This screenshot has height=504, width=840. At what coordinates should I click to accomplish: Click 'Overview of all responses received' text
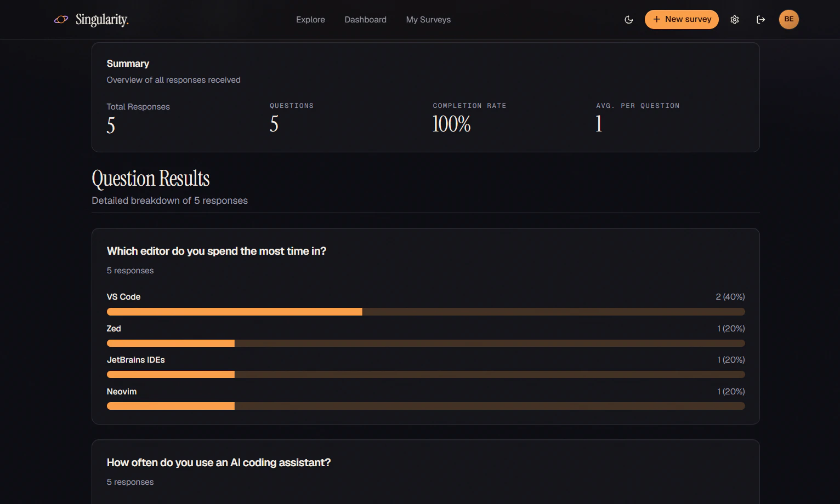(x=173, y=80)
